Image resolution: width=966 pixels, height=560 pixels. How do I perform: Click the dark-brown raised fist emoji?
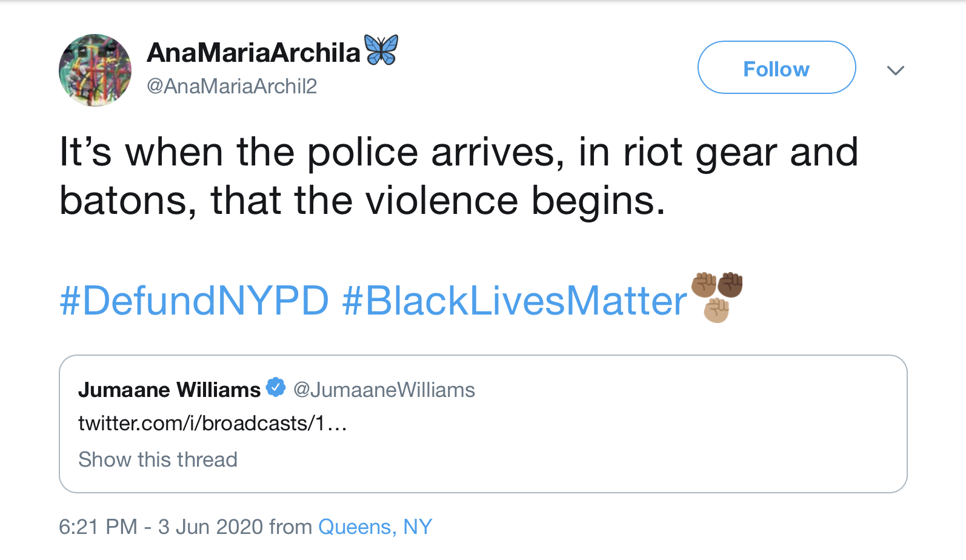pos(730,285)
